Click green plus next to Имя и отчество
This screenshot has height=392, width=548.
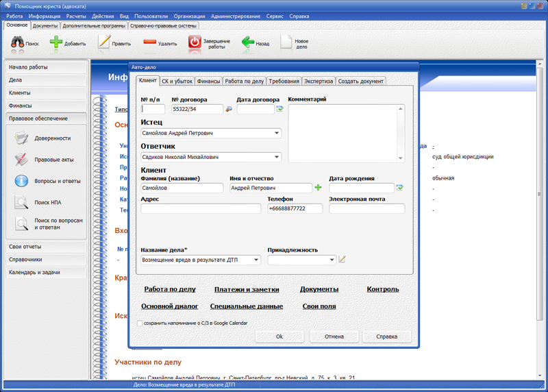click(318, 188)
